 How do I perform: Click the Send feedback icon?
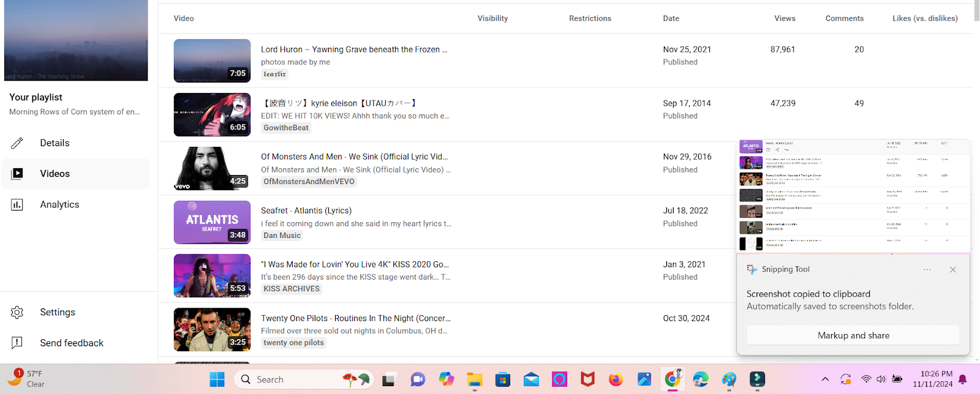(17, 343)
